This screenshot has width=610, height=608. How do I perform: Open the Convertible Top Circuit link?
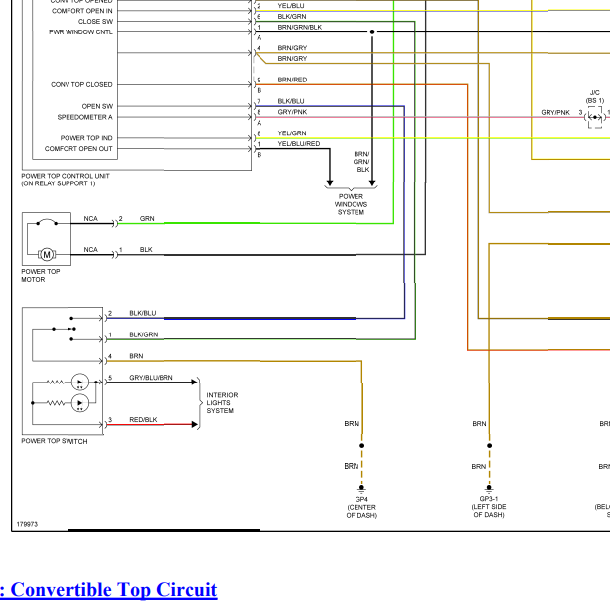109,590
